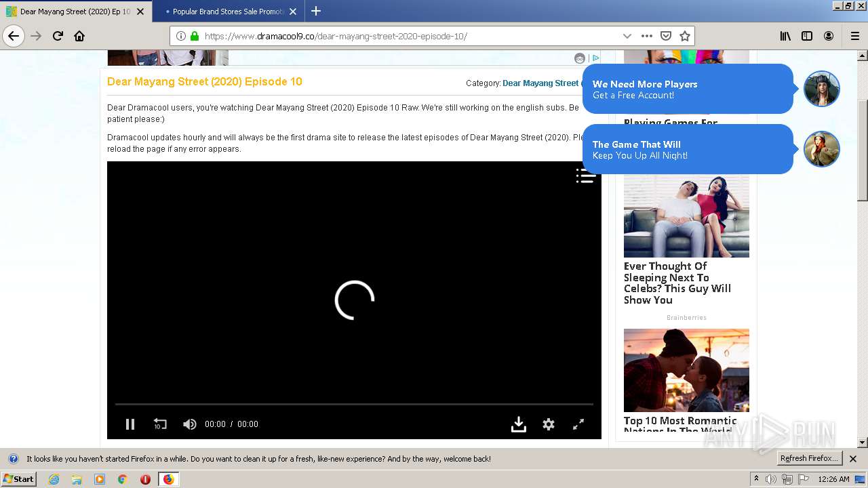Open the Library icon
This screenshot has width=868, height=488.
pos(785,36)
